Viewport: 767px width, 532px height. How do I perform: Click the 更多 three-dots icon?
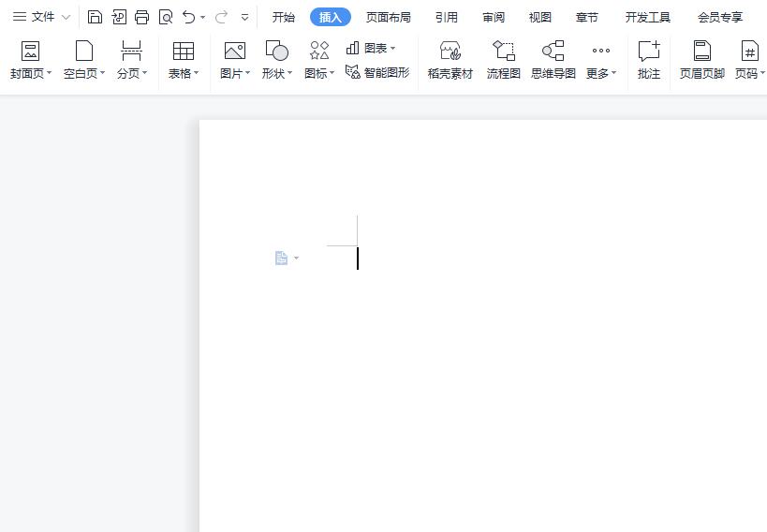tap(600, 51)
